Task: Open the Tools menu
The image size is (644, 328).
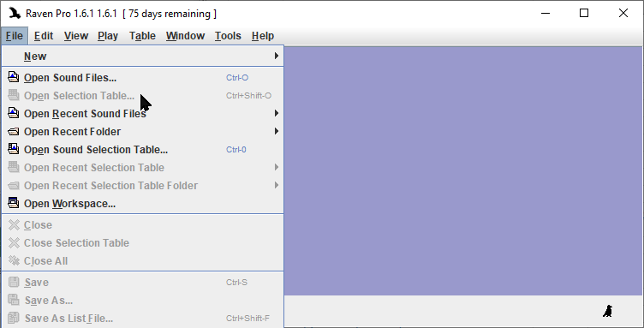Action: pos(228,36)
